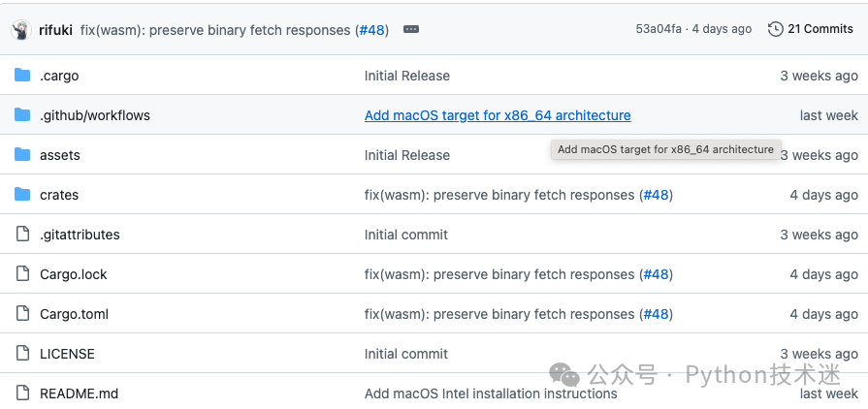Viewport: 868px width, 409px height.
Task: Open the .github/workflows folder
Action: tap(95, 115)
